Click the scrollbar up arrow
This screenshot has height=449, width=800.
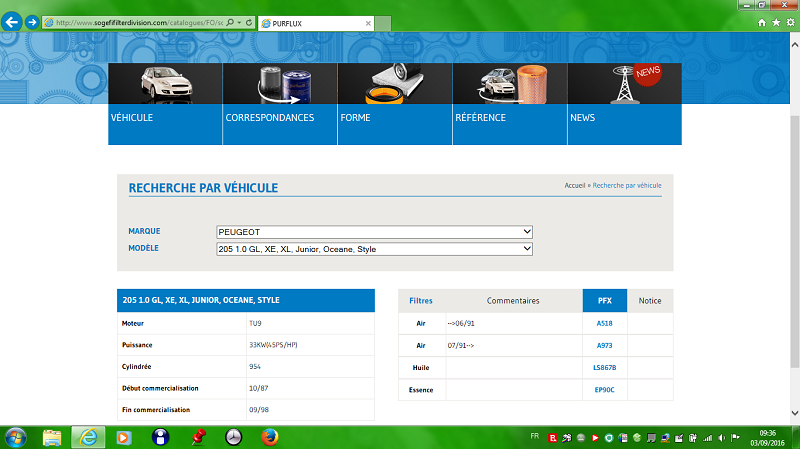click(795, 45)
